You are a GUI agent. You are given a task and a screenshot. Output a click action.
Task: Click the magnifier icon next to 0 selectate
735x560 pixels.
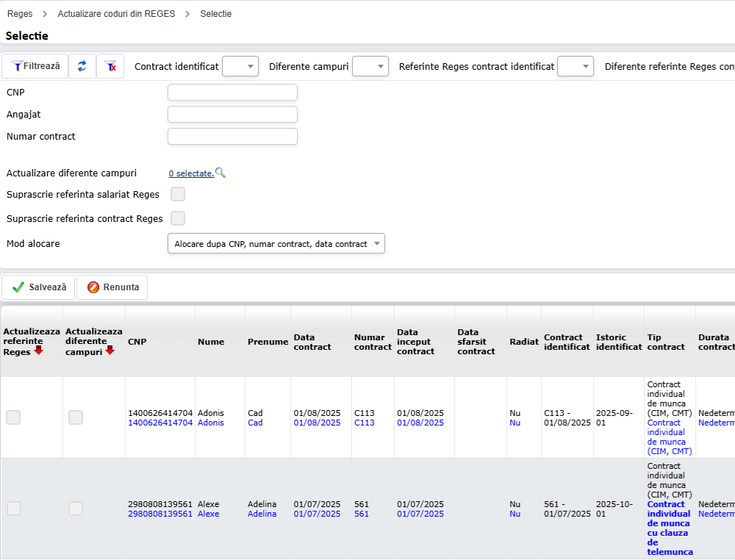click(220, 173)
